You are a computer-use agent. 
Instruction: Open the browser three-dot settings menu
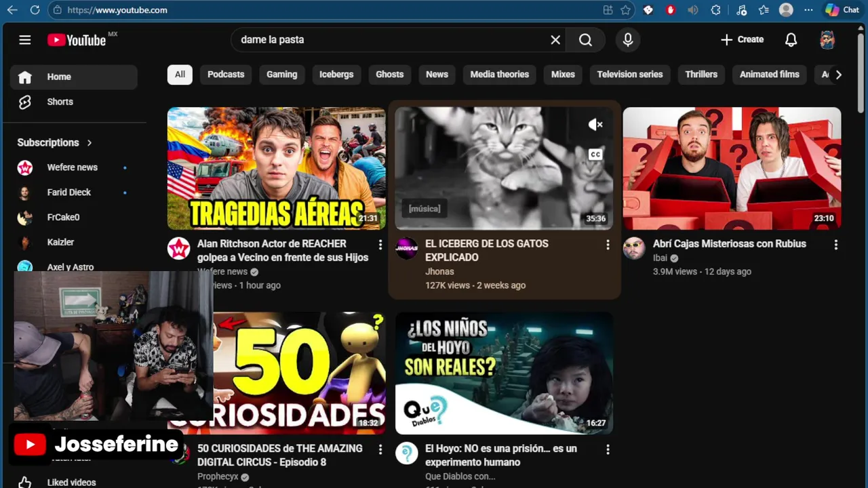coord(808,10)
